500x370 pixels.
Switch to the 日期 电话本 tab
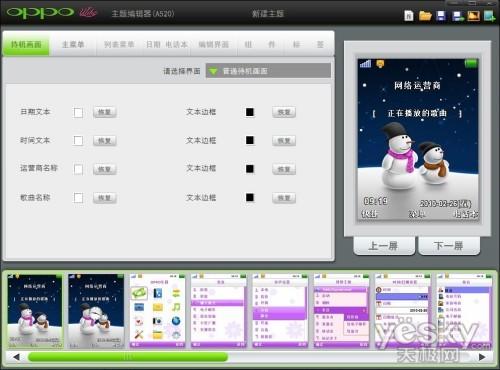point(166,45)
